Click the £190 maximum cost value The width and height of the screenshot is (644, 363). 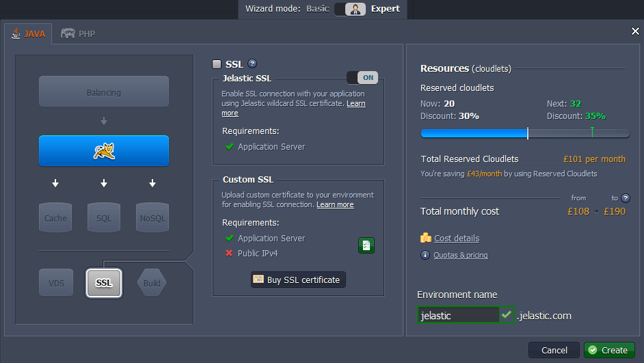click(x=615, y=211)
